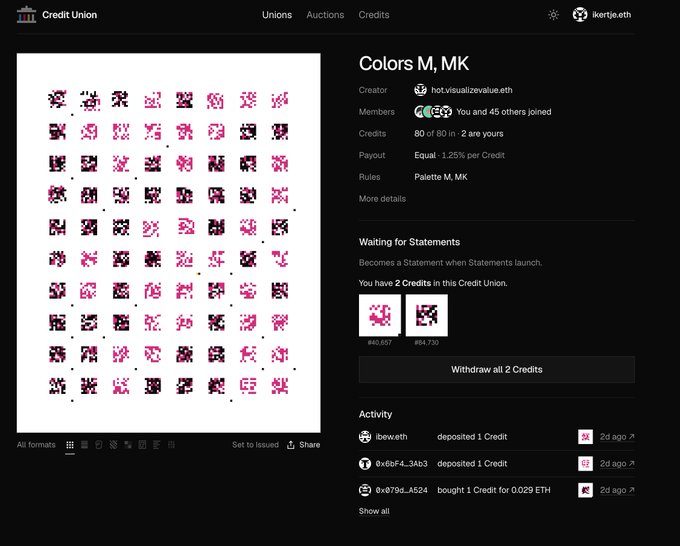The width and height of the screenshot is (680, 546).
Task: Select the mosaic squares format icon
Action: tap(128, 445)
